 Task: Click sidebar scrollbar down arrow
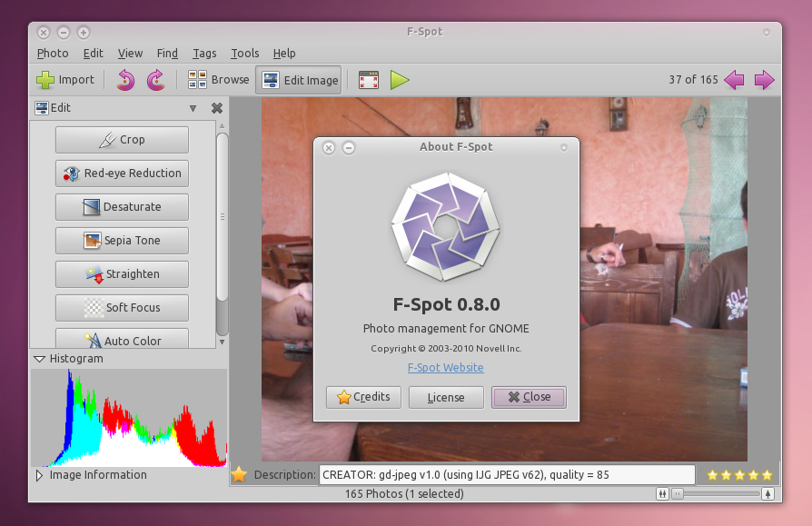[x=223, y=342]
